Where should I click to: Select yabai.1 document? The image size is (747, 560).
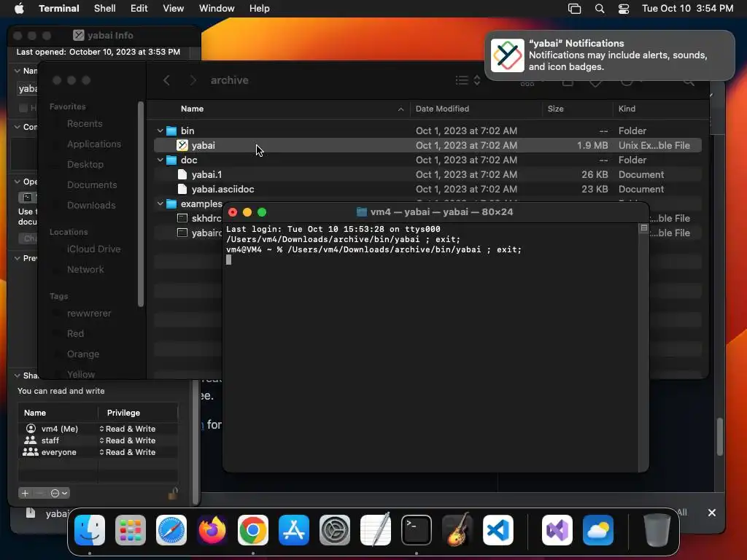427,175
